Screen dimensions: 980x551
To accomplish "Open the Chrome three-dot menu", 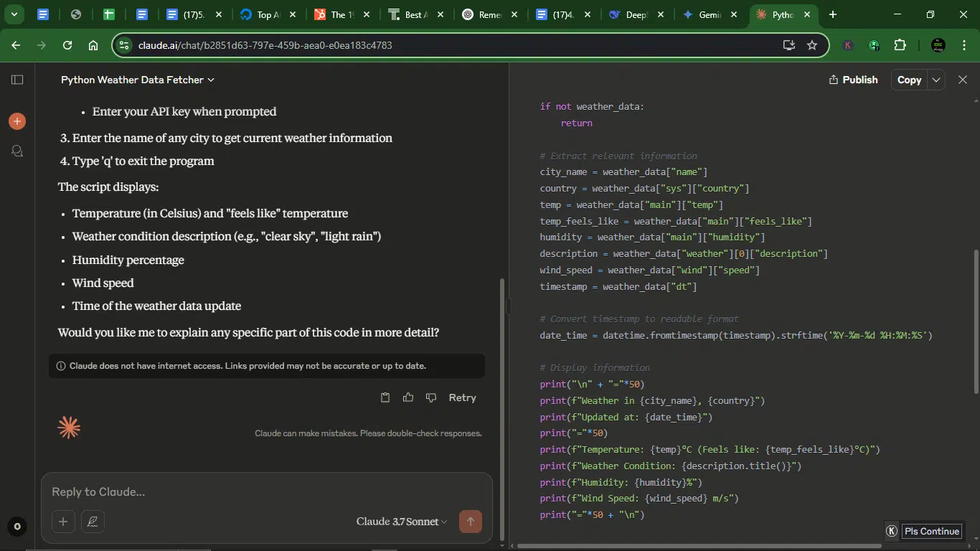I will 963,45.
